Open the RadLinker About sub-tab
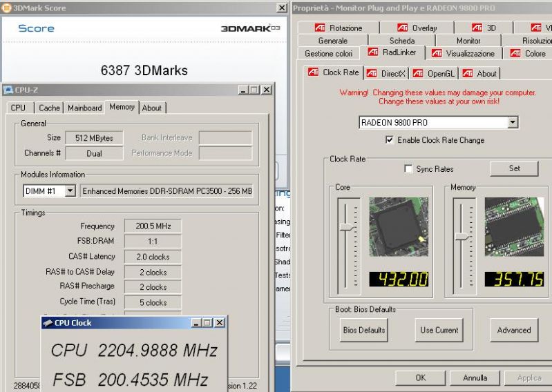 click(x=479, y=73)
